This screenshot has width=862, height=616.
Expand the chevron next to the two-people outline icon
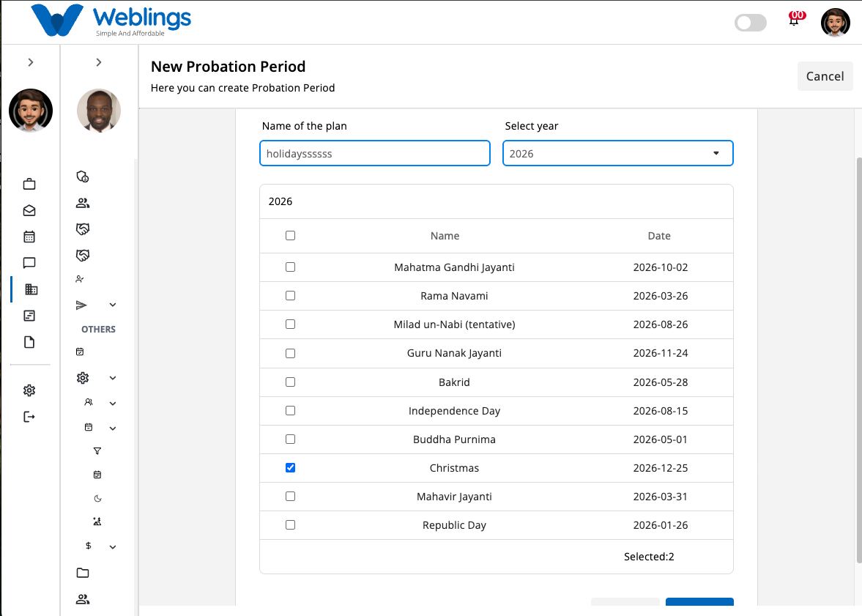pos(113,403)
